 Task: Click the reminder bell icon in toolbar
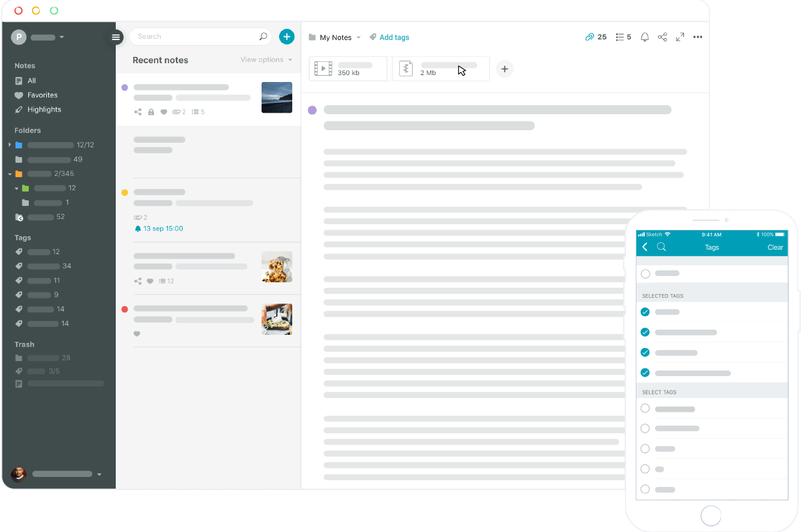click(645, 37)
